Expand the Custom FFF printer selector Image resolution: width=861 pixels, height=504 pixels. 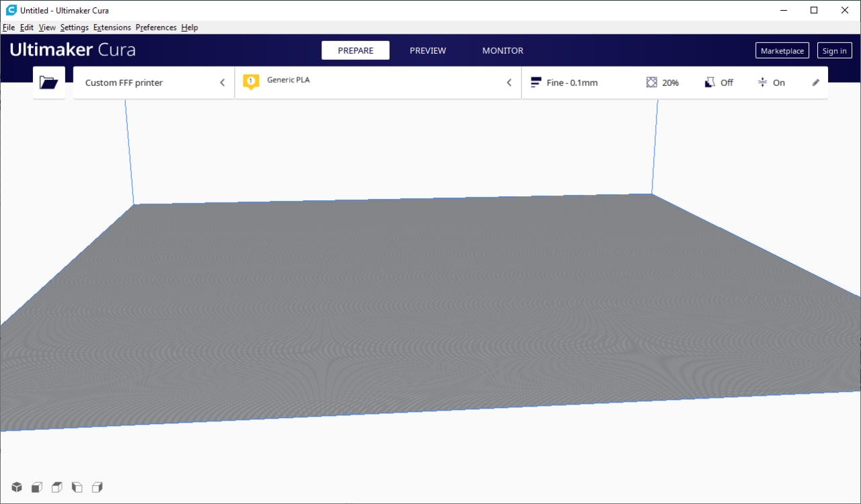[154, 83]
